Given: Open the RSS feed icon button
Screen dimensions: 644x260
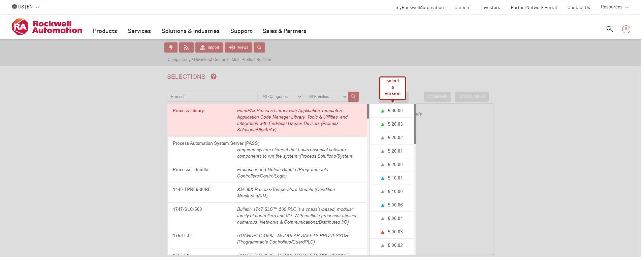Looking at the screenshot, I should click(186, 47).
